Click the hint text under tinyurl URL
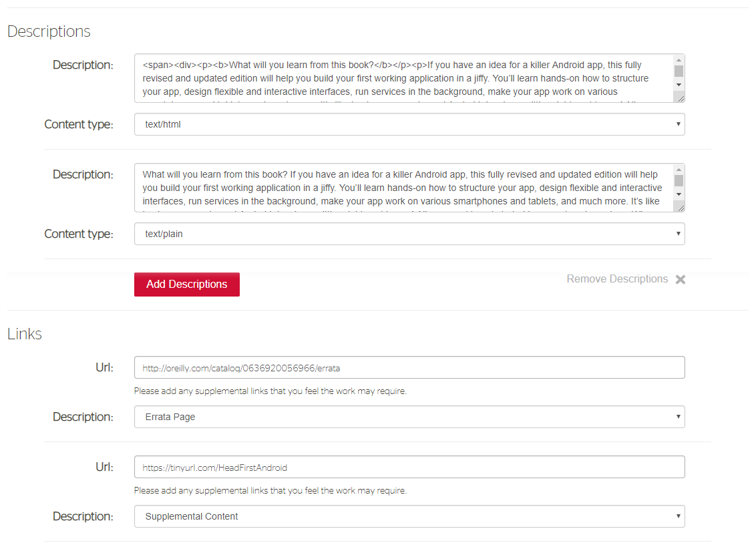 coord(270,490)
